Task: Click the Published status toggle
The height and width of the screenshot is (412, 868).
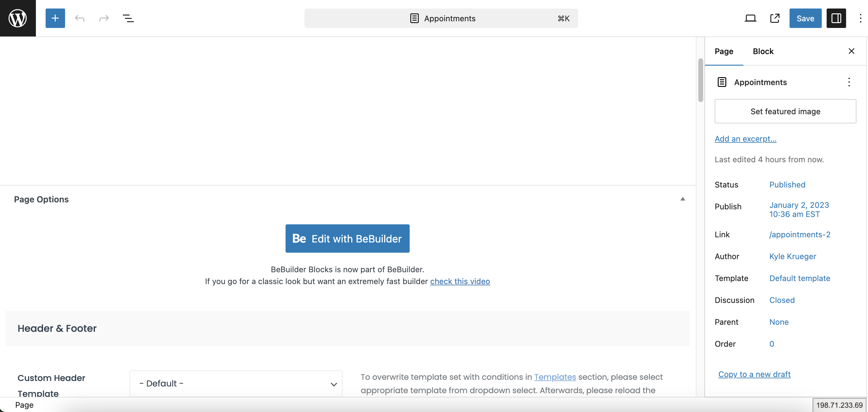Action: click(787, 185)
